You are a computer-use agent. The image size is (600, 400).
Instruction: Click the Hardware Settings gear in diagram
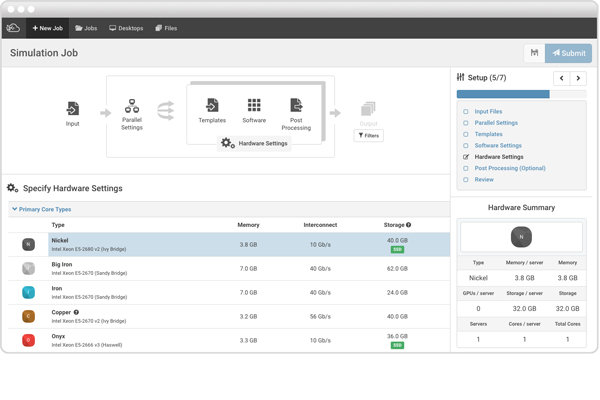pos(227,143)
